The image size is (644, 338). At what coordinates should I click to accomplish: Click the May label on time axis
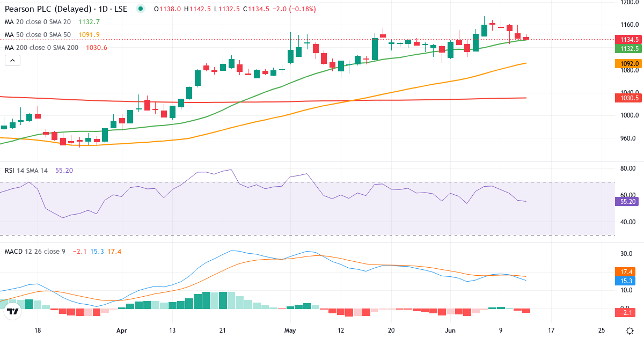[290, 330]
